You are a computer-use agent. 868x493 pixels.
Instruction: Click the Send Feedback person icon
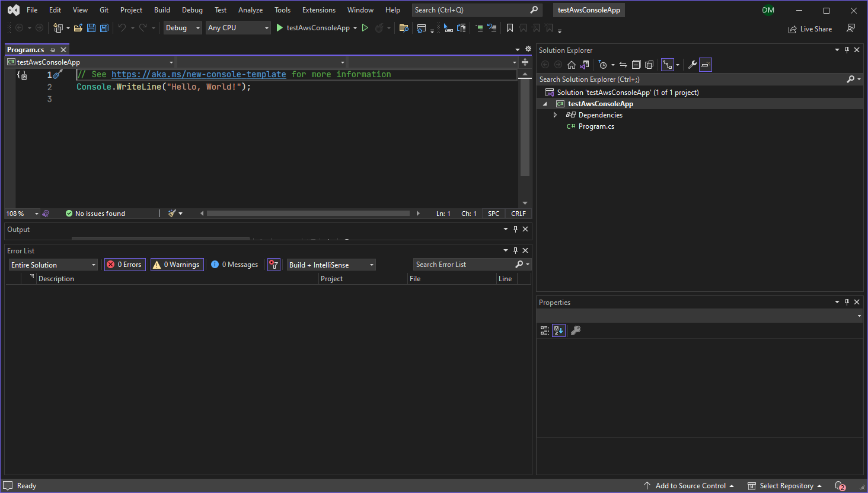point(851,28)
